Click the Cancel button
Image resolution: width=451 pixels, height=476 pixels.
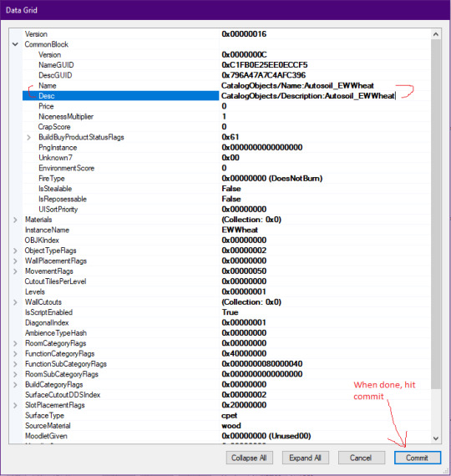(361, 458)
